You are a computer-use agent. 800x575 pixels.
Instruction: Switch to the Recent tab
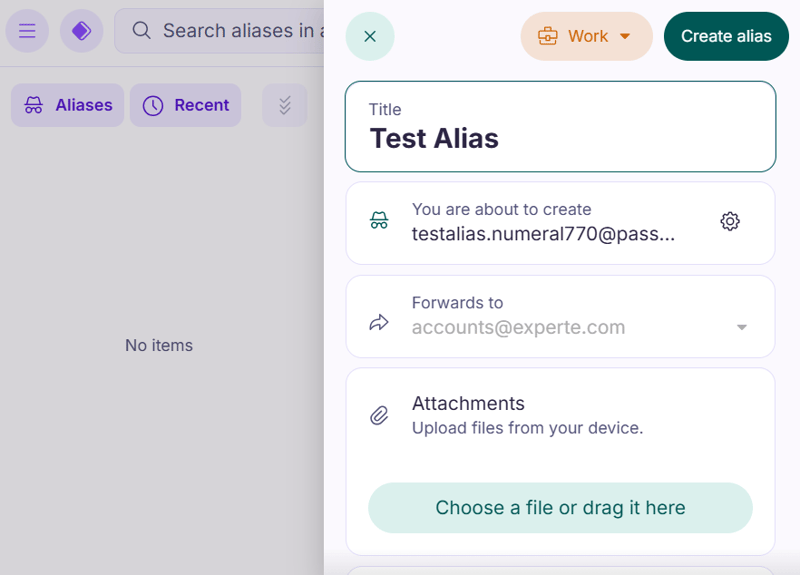[186, 105]
